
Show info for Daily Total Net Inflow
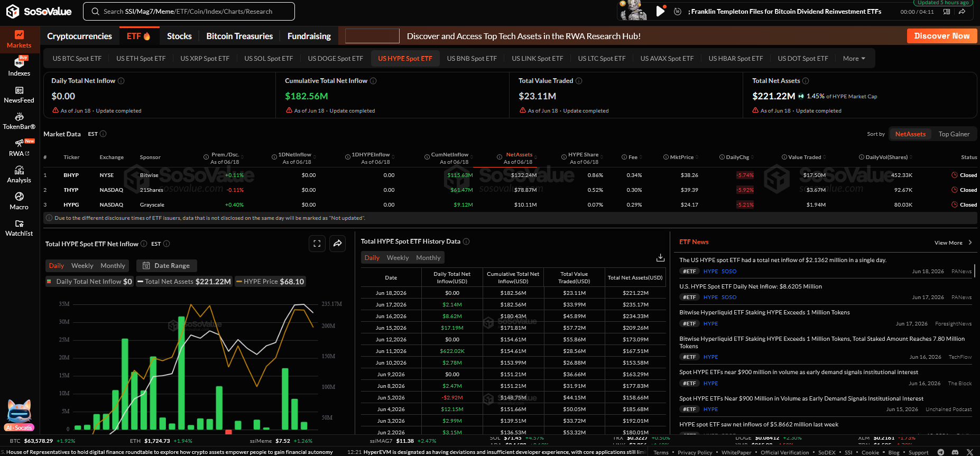click(x=121, y=81)
